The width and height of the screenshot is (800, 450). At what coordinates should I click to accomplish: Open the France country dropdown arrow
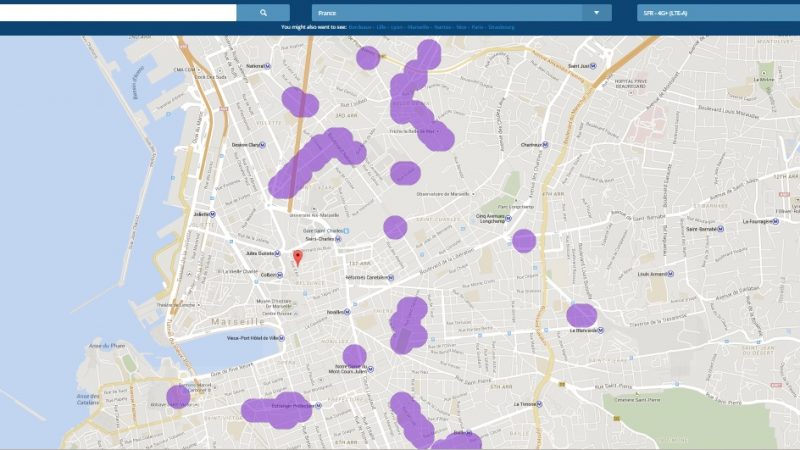[597, 13]
